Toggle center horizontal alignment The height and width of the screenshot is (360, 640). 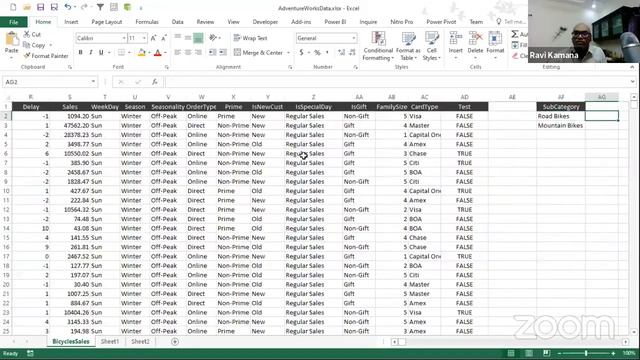pos(188,53)
